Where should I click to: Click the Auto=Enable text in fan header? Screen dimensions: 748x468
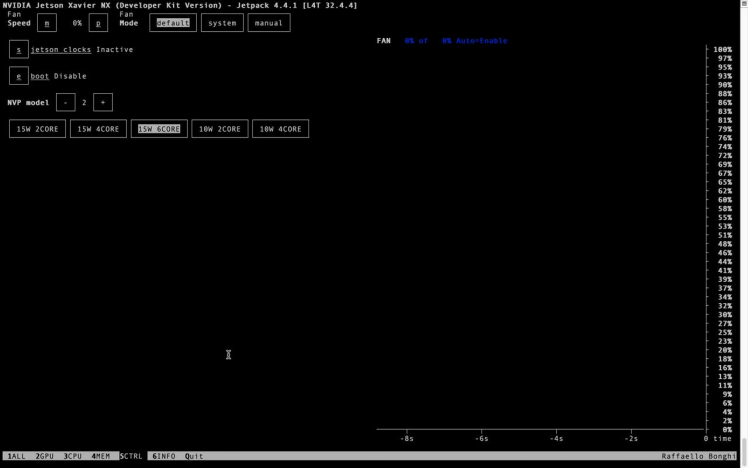pyautogui.click(x=481, y=41)
